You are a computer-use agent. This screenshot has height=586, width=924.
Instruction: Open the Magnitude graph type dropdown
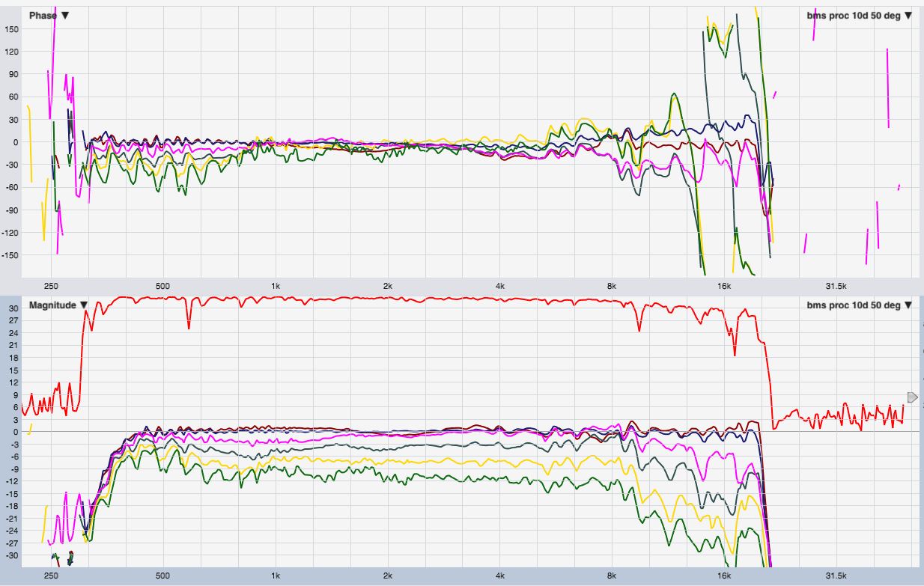59,305
